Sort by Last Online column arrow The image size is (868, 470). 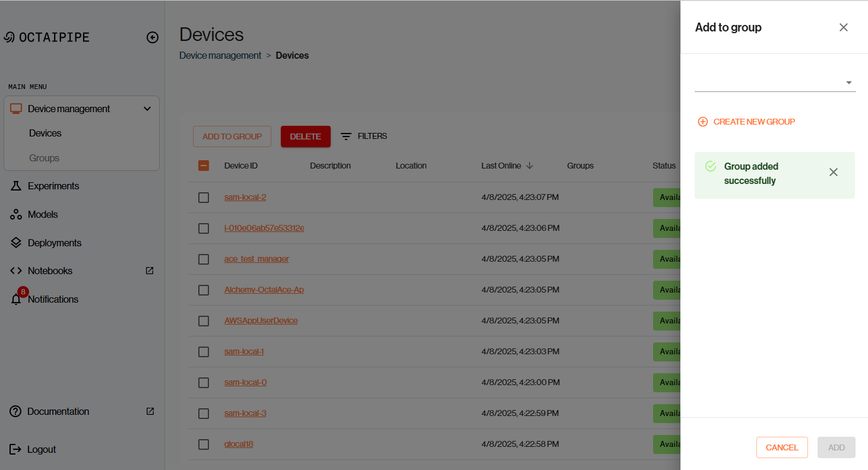(x=530, y=166)
